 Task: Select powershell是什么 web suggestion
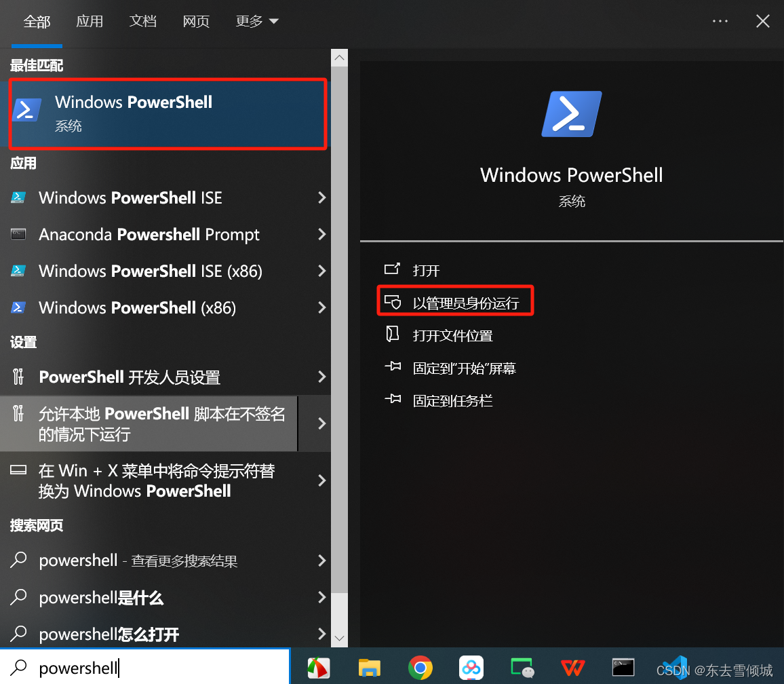(x=165, y=597)
